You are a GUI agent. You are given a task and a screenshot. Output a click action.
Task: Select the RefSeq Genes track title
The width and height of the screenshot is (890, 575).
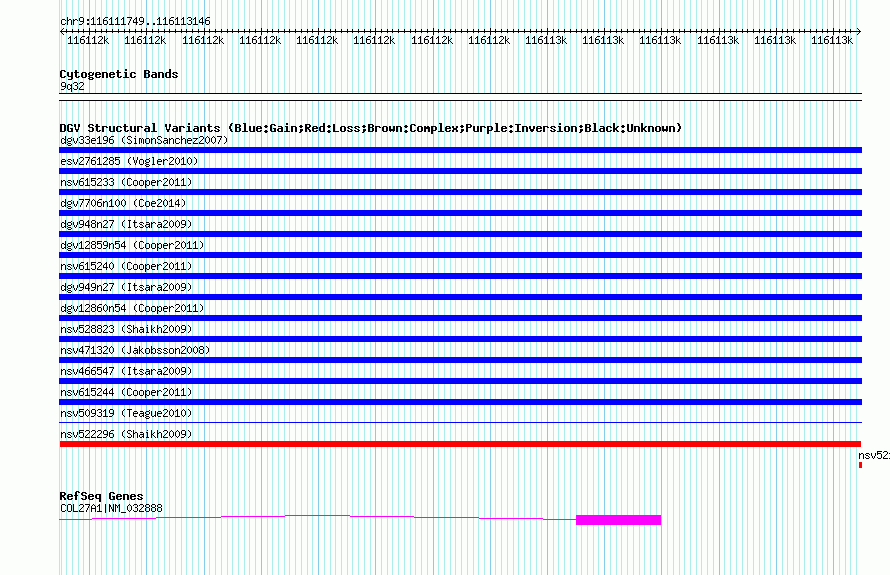(x=101, y=496)
